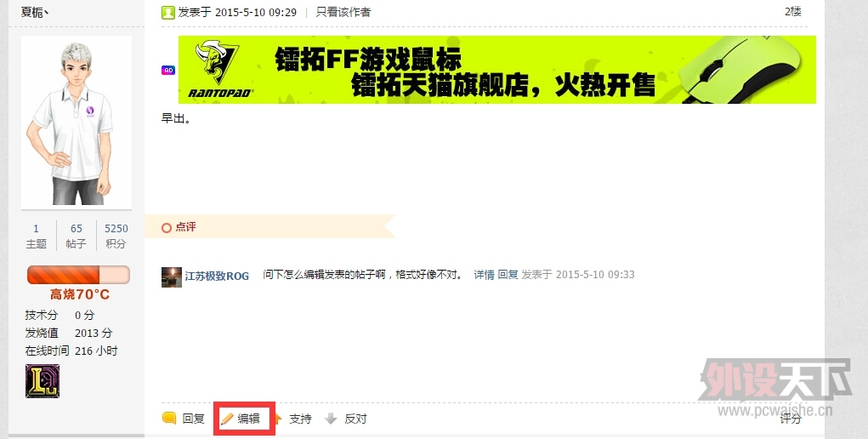The height and width of the screenshot is (439, 868).
Task: Click the 编辑 pencil icon
Action: [x=227, y=419]
